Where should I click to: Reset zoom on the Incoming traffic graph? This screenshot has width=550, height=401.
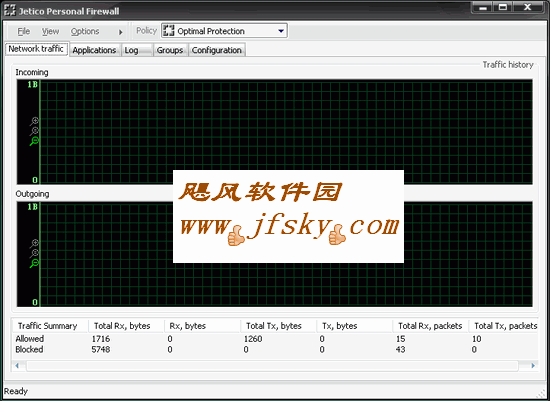coord(34,131)
